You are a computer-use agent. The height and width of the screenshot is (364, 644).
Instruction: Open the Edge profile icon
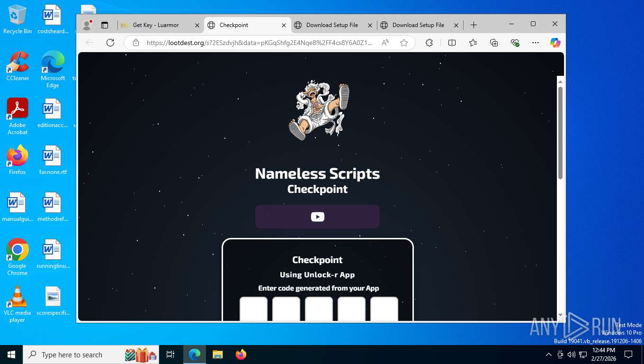coord(87,25)
